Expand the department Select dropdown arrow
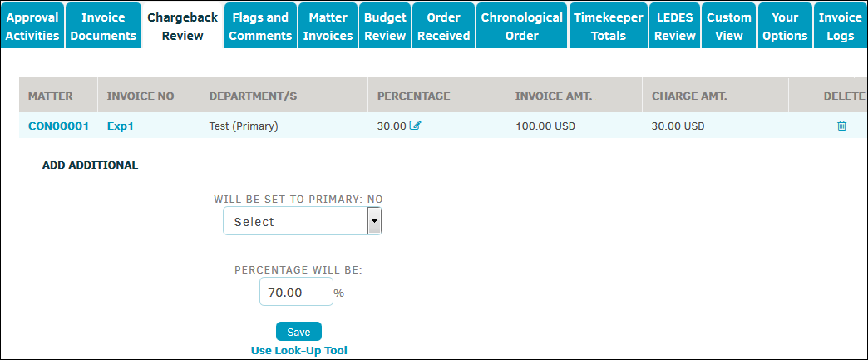This screenshot has width=868, height=360. point(374,221)
